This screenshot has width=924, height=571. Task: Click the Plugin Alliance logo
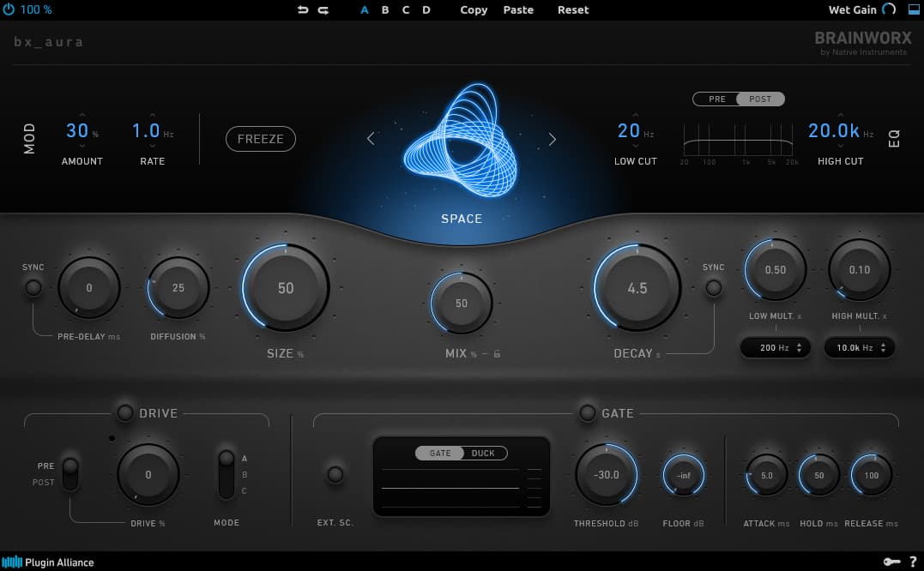(48, 562)
